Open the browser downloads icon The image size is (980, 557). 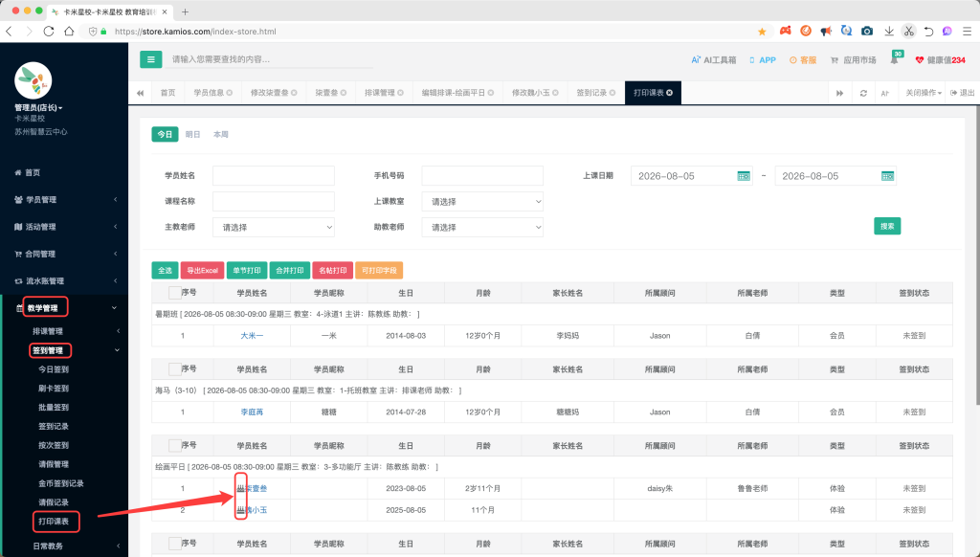pyautogui.click(x=889, y=32)
